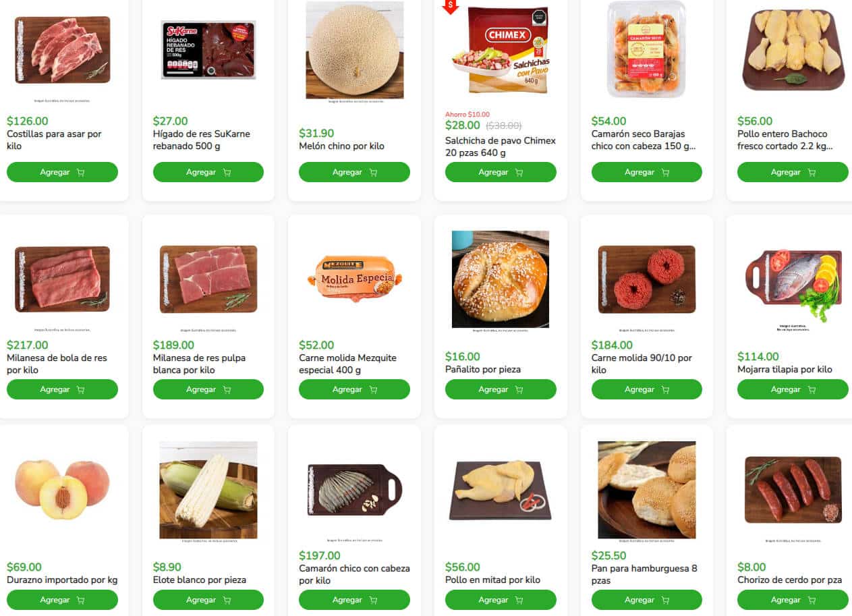View the Milanesa de res pulpa blanca image
Screen dimensions: 852x616
point(208,279)
